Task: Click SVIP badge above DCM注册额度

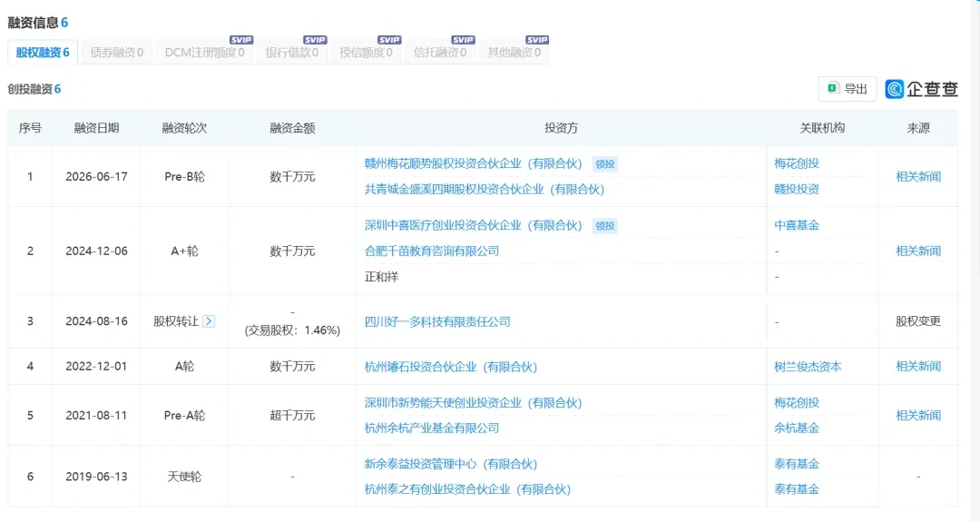Action: (x=241, y=40)
